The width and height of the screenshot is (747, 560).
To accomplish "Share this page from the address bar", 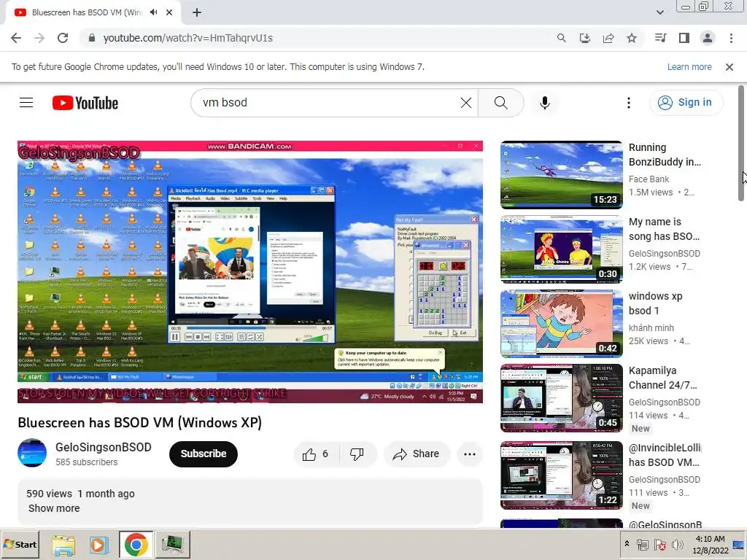I will pos(608,38).
